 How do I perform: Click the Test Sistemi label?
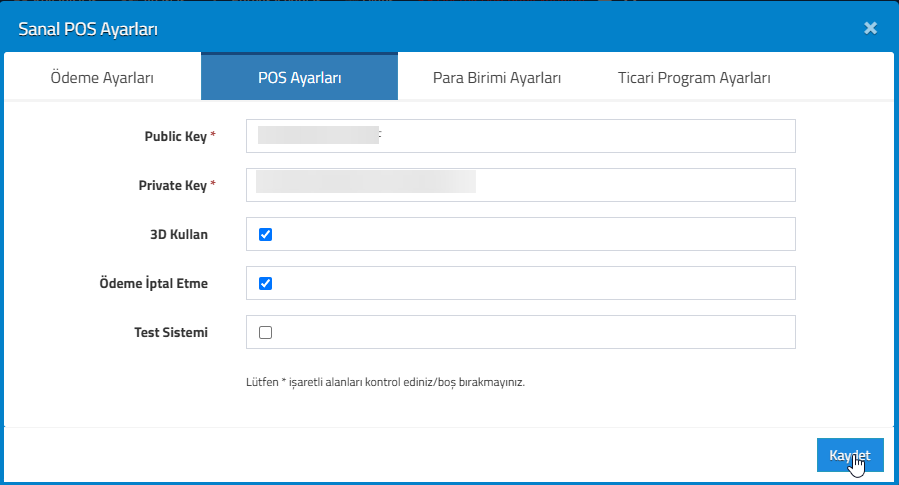click(x=171, y=333)
